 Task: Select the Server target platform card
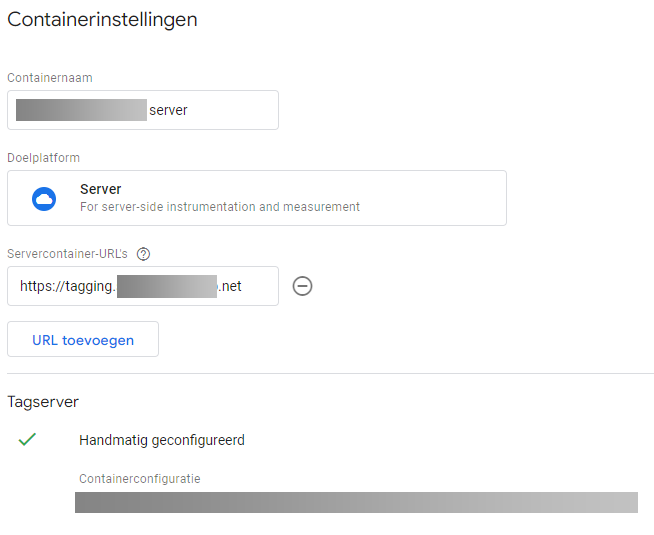256,198
